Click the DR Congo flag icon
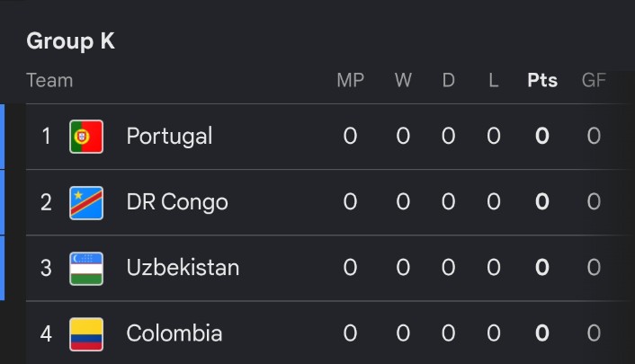The height and width of the screenshot is (364, 635). (x=86, y=202)
